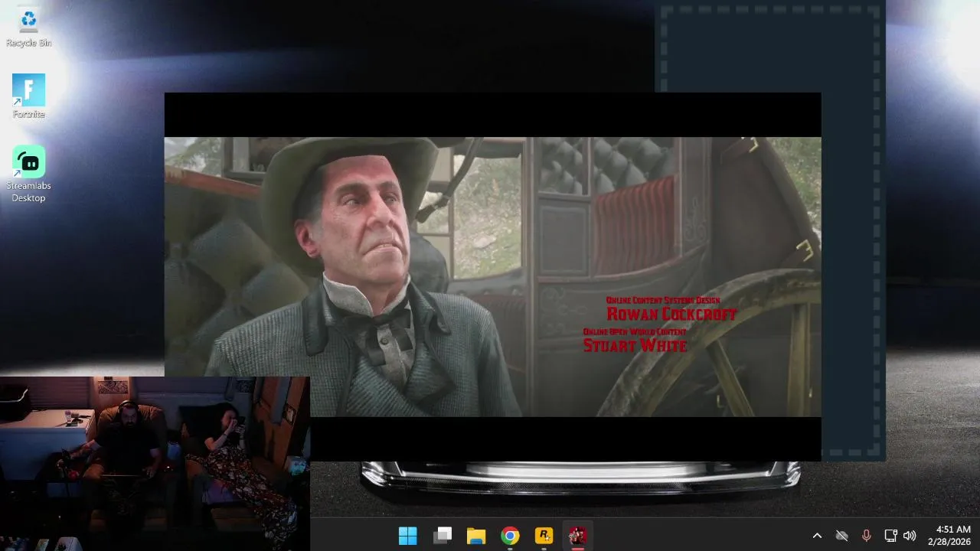This screenshot has width=980, height=551.
Task: Open Rockstar Games Launcher from the taskbar
Action: 544,536
